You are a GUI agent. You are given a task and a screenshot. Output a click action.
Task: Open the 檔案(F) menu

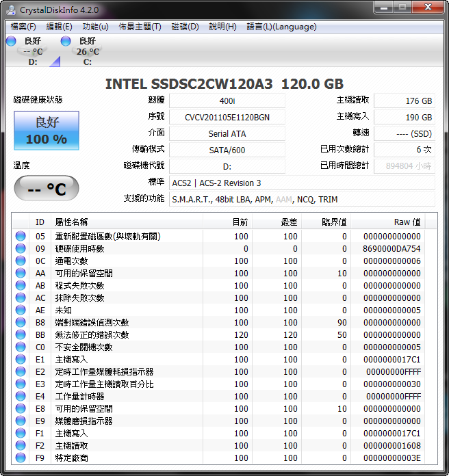coord(23,27)
